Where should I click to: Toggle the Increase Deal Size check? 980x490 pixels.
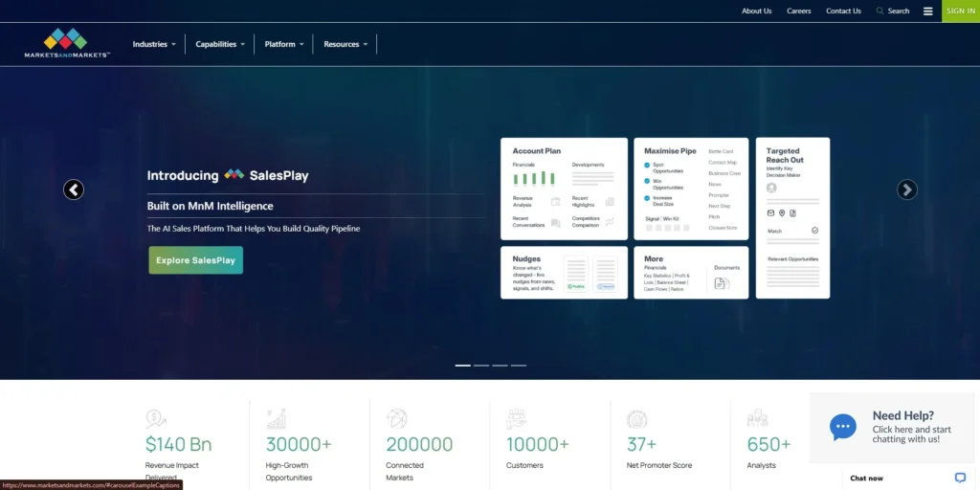(x=647, y=198)
